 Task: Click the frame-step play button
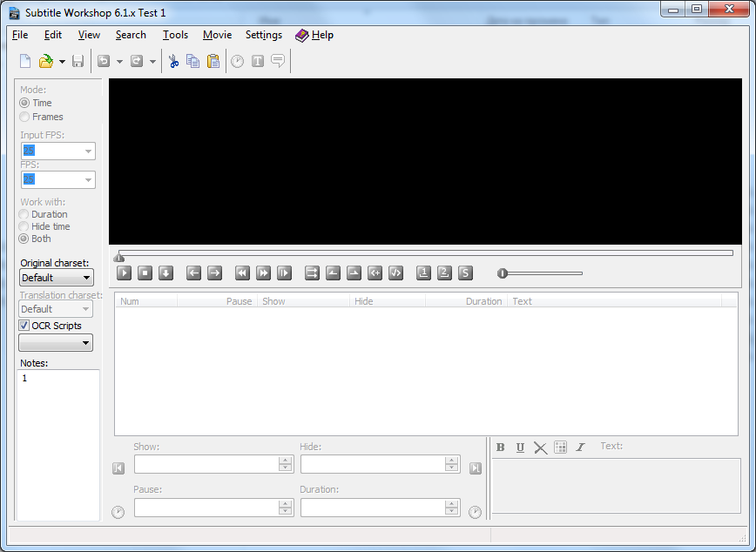pyautogui.click(x=285, y=273)
